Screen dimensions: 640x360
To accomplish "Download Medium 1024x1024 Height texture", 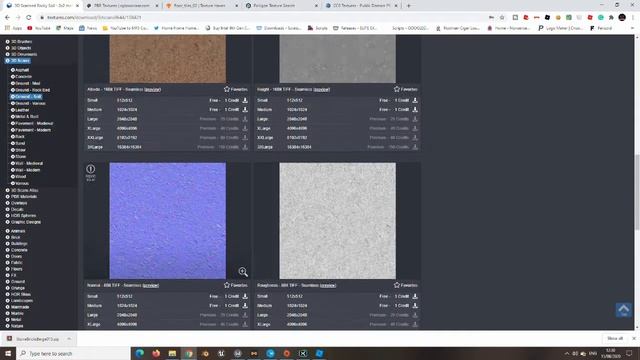I will pos(415,109).
